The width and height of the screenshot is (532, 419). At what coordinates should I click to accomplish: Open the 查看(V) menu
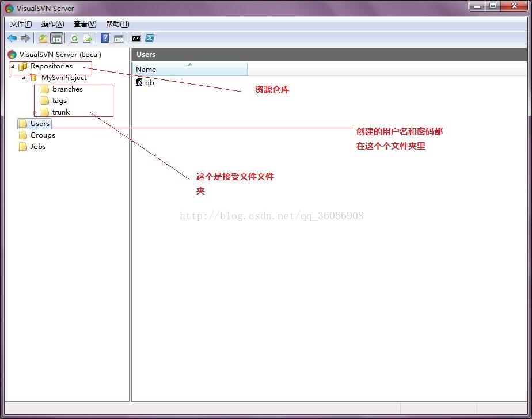coord(85,24)
